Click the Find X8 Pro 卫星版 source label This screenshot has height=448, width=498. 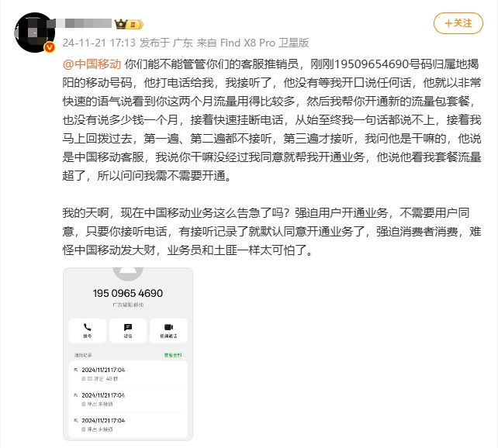coord(265,43)
